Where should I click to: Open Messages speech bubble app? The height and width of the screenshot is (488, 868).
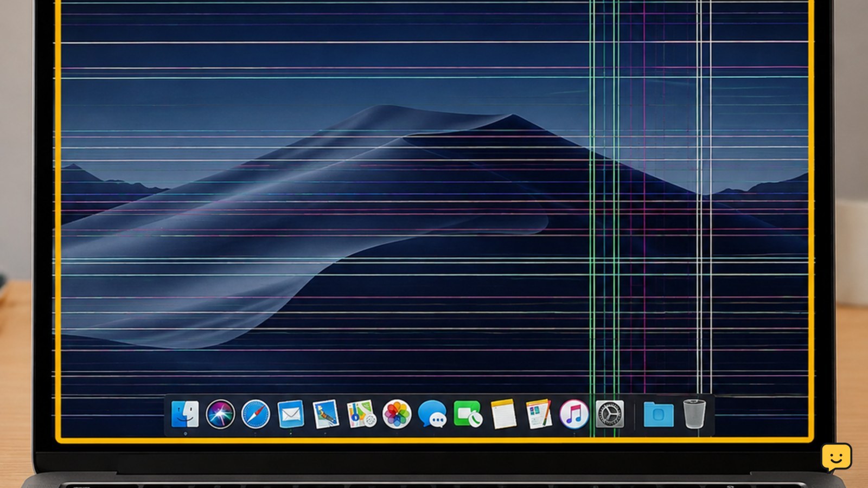click(x=432, y=414)
